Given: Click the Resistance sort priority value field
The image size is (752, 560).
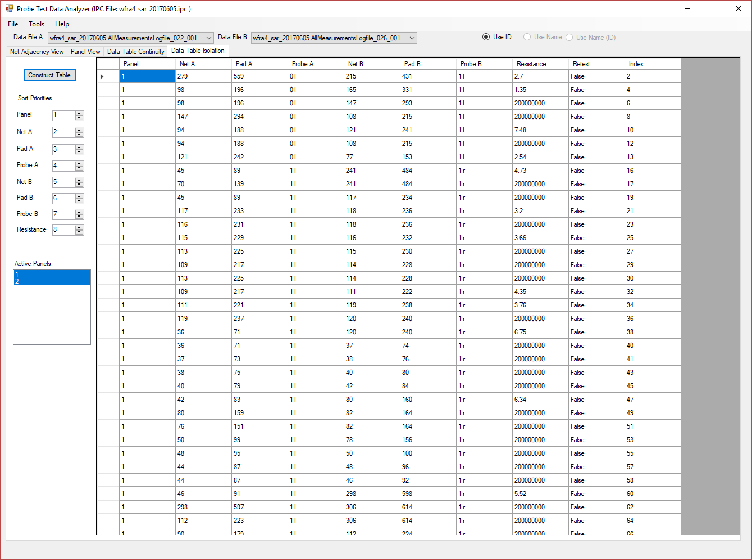Looking at the screenshot, I should pos(63,230).
